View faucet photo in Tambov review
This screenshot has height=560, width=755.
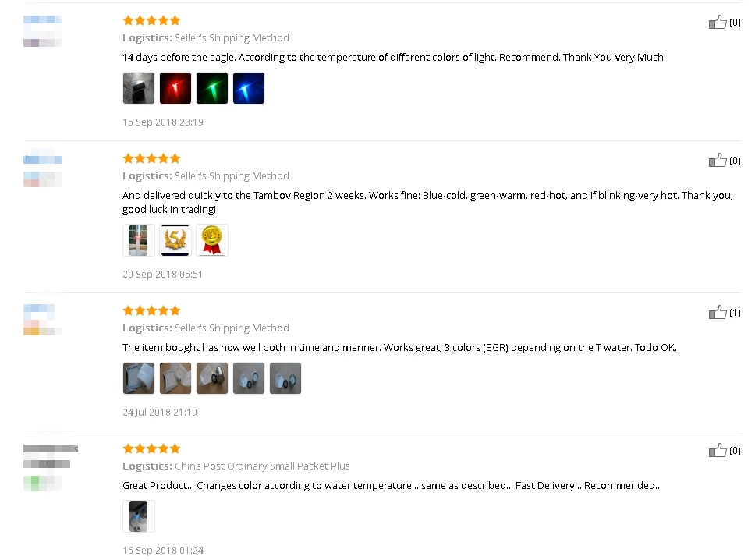pos(139,239)
